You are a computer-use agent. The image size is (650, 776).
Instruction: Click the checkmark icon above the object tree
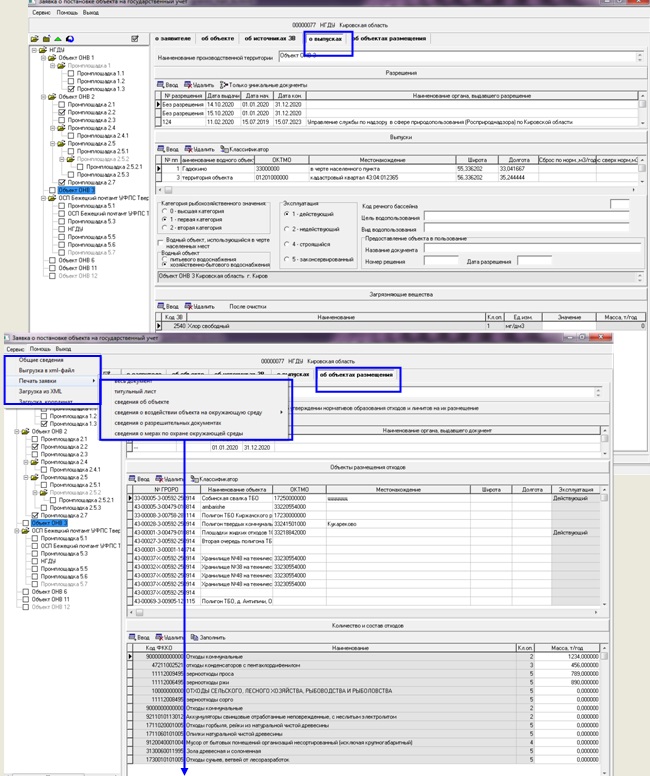(x=134, y=38)
